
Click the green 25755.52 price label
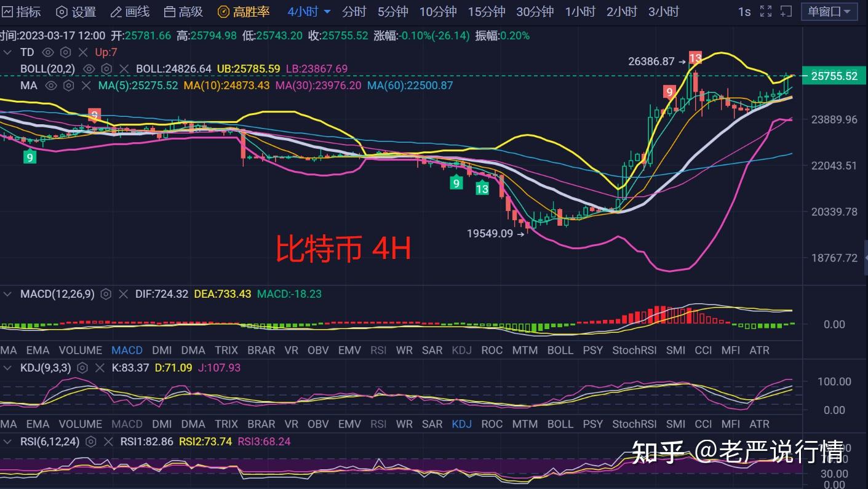(x=834, y=75)
